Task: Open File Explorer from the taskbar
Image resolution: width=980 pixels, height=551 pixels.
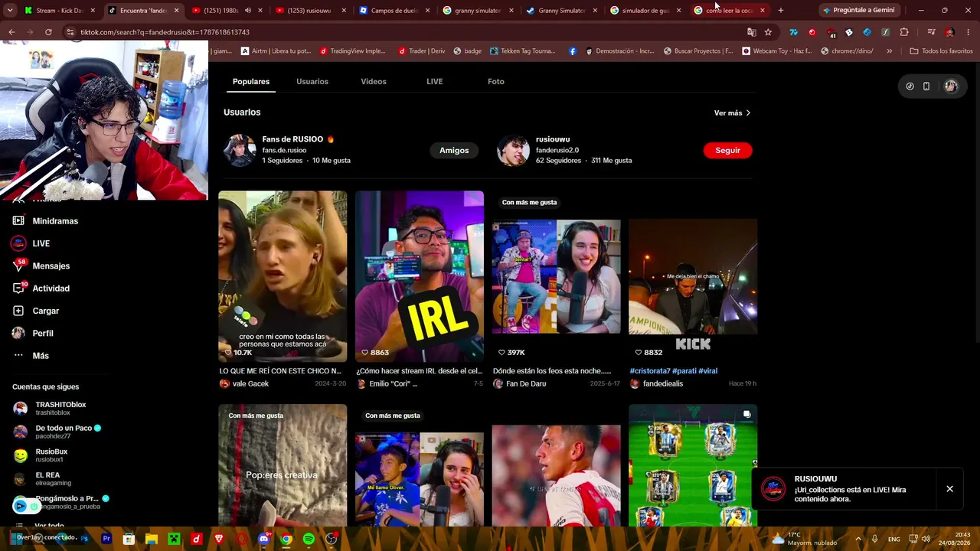Action: tap(152, 539)
